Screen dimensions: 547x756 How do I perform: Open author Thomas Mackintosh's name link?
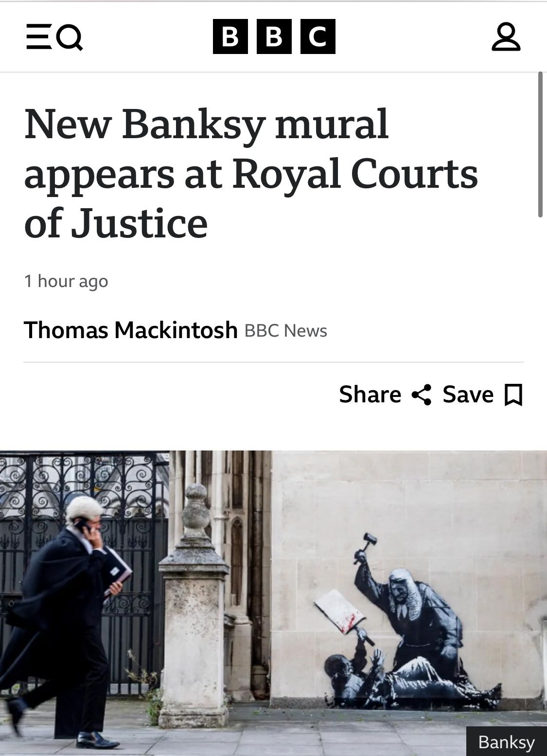pos(130,330)
